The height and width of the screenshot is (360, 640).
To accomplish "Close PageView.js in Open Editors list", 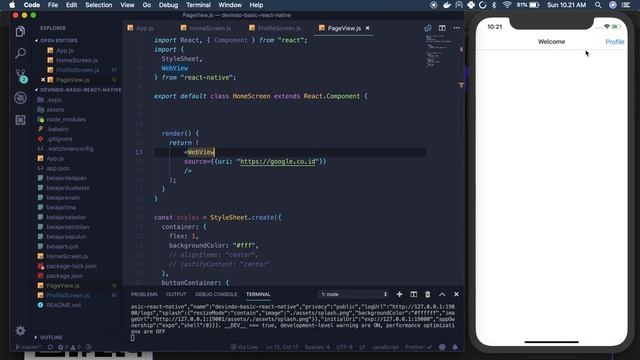I will [x=43, y=80].
